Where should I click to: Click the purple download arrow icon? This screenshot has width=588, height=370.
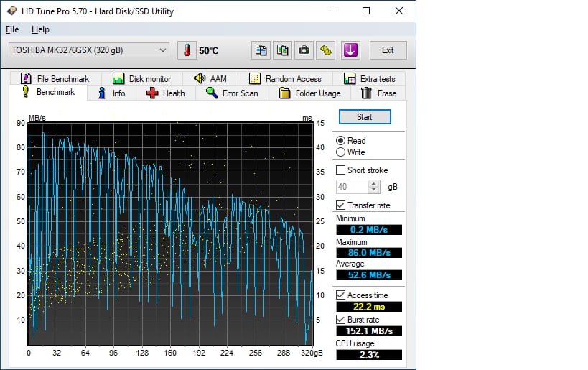point(350,50)
